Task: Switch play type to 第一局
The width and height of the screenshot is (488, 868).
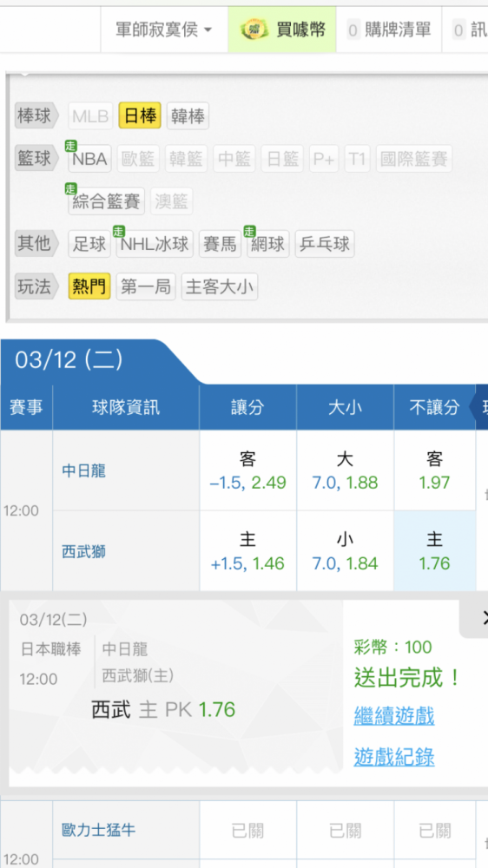Action: tap(146, 286)
